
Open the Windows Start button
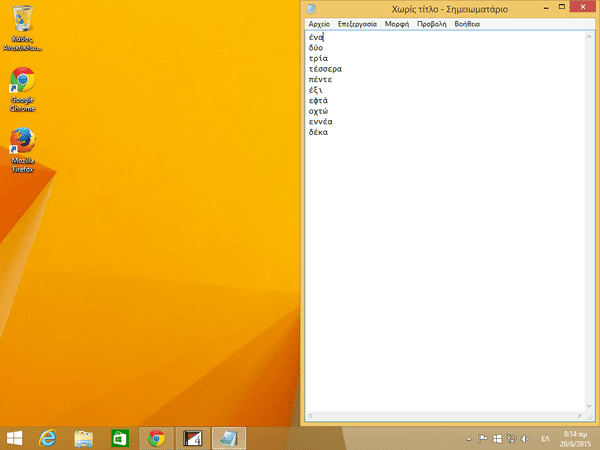15,438
